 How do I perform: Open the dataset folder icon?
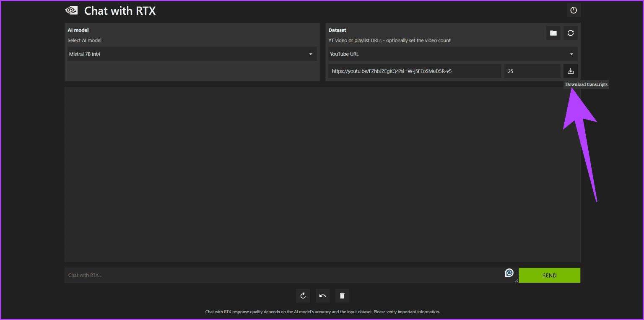coord(553,33)
